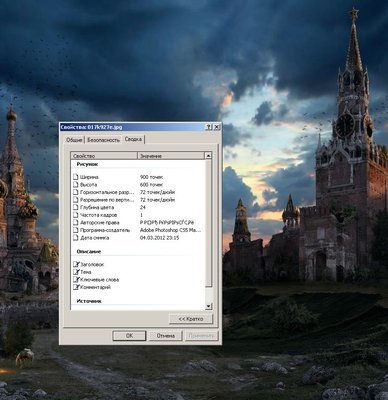Image resolution: width=388 pixels, height=400 pixels.
Task: Click the << Кратко button
Action: (x=191, y=319)
